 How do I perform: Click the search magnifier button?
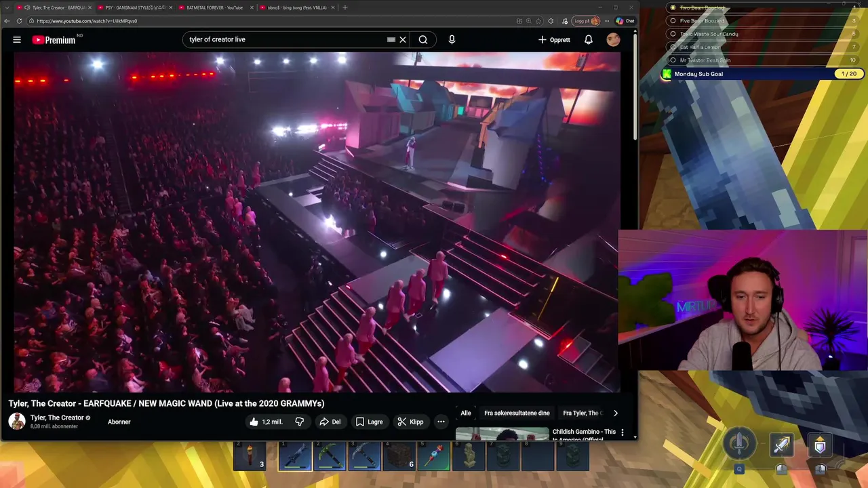(422, 40)
